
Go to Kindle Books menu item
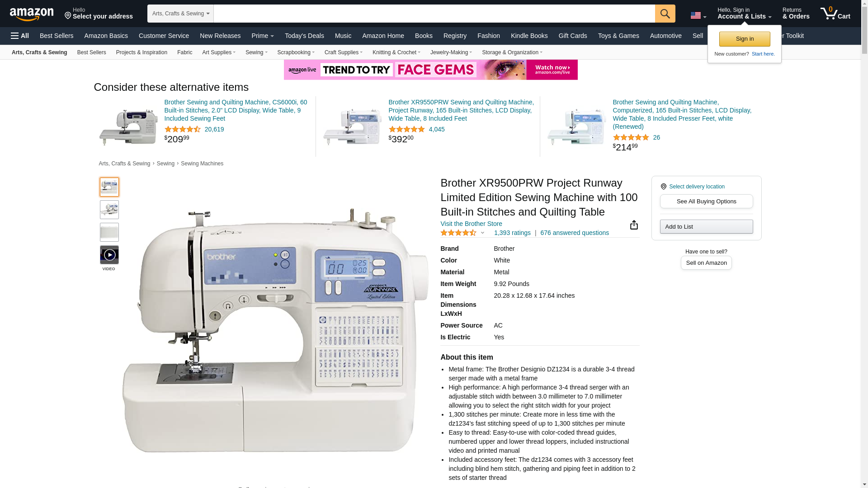click(529, 36)
